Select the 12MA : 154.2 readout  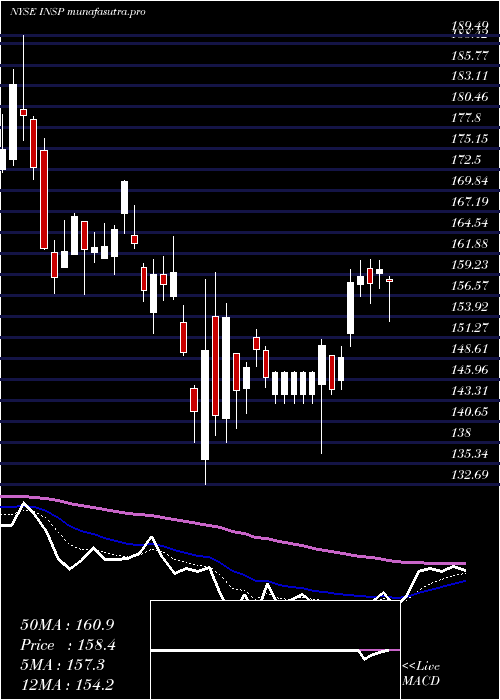(68, 685)
